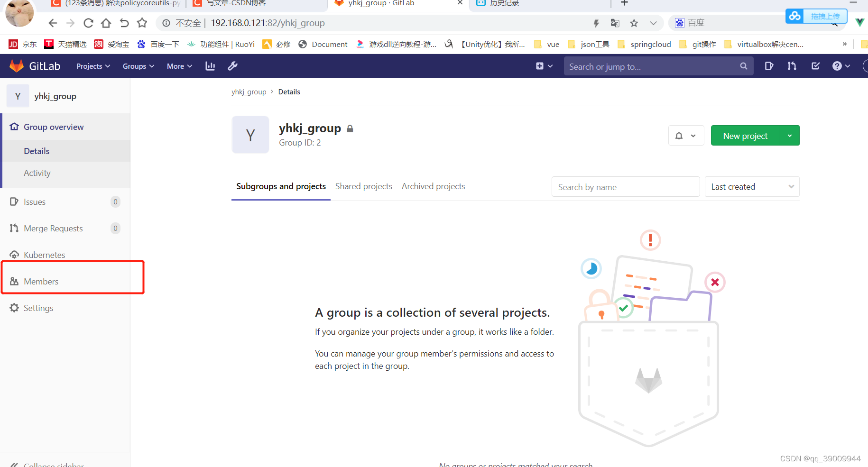Open Details in the sidebar

(x=66, y=151)
